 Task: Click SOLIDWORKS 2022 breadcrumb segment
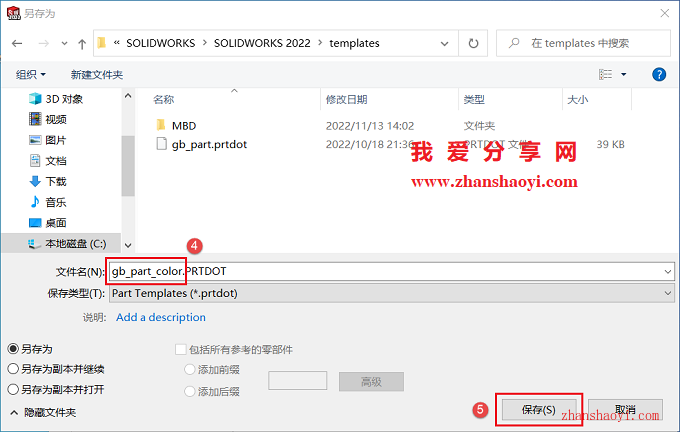[x=262, y=43]
